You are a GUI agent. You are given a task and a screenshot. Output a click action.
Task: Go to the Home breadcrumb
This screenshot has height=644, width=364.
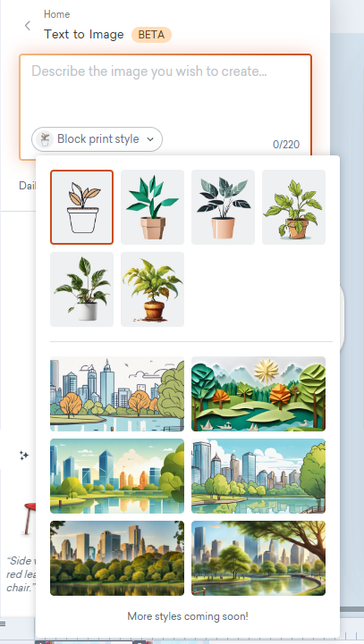coord(56,14)
